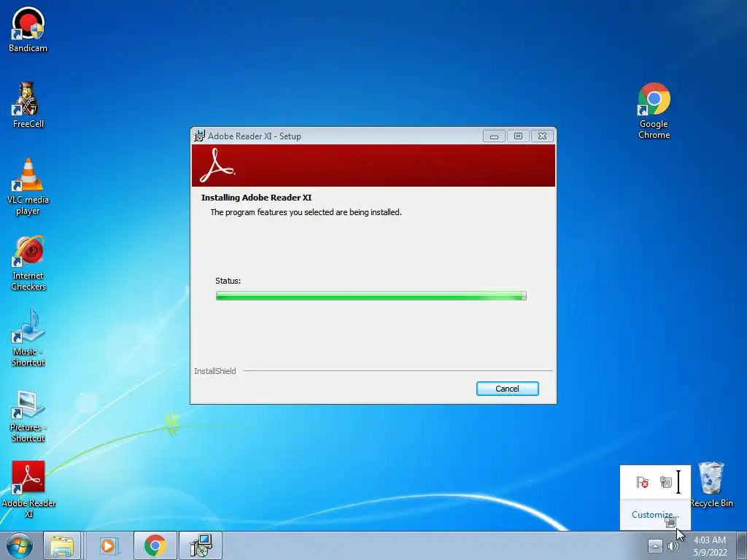Click the installation progress bar
747x560 pixels.
[x=371, y=296]
